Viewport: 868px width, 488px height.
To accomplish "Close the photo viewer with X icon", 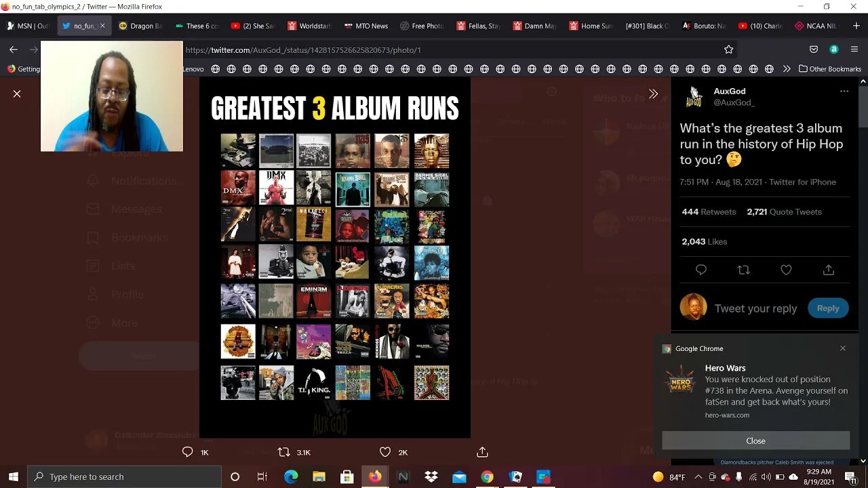I will tap(17, 94).
